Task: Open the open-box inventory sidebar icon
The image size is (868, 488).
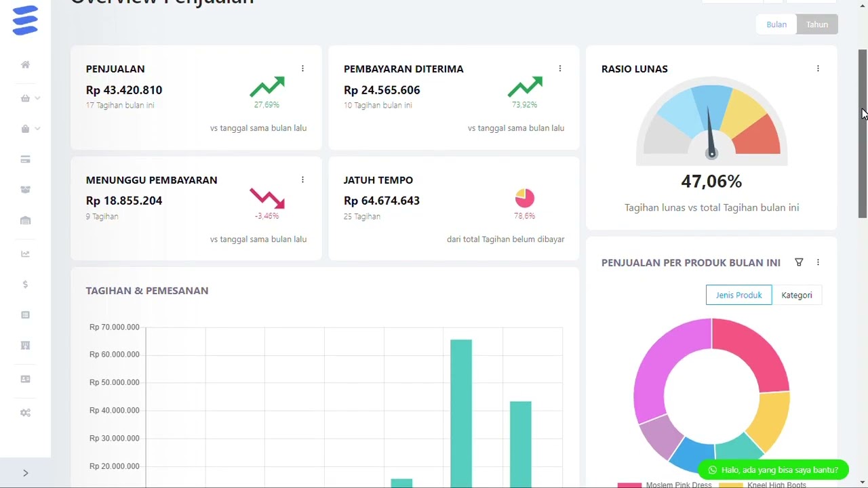Action: coord(25,190)
